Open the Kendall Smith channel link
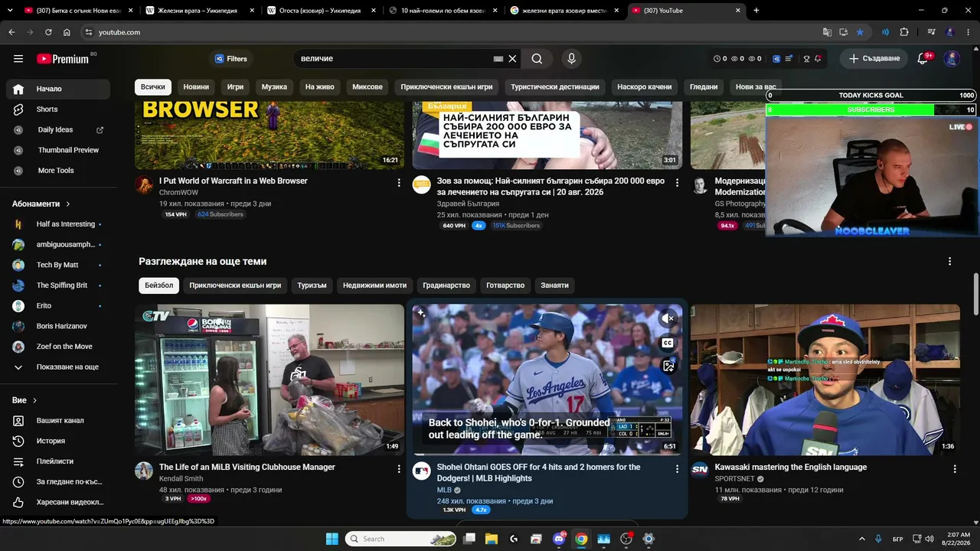The width and height of the screenshot is (980, 551). pyautogui.click(x=181, y=479)
